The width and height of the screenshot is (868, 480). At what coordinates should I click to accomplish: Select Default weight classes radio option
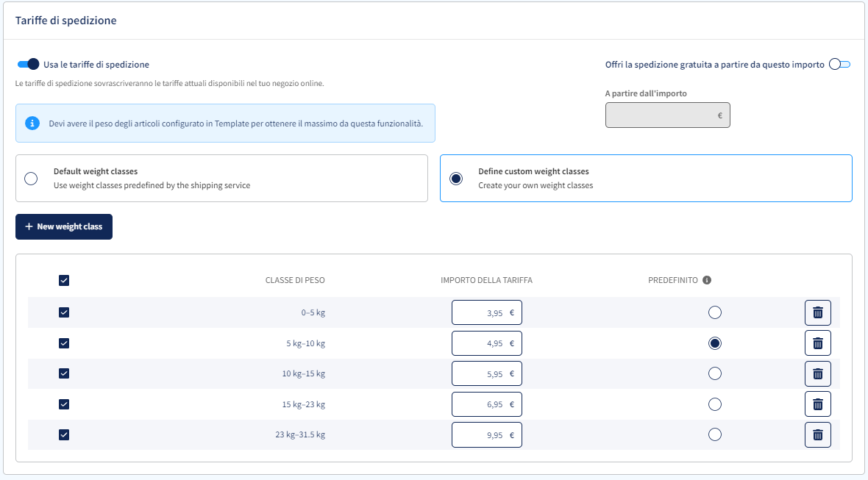(x=31, y=179)
